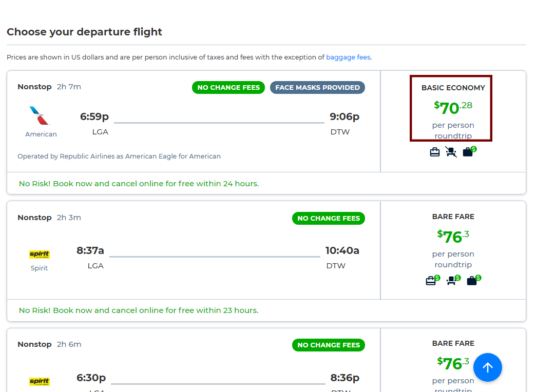Viewport: 536px width, 392px height.
Task: Click the free cancel within 24 hours notice
Action: coord(139,184)
